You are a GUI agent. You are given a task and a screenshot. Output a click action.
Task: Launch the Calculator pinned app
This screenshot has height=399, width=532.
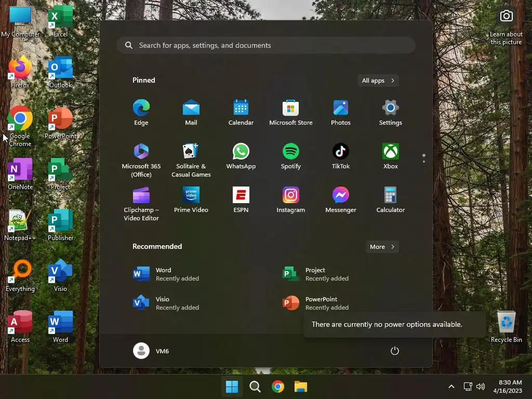391,200
